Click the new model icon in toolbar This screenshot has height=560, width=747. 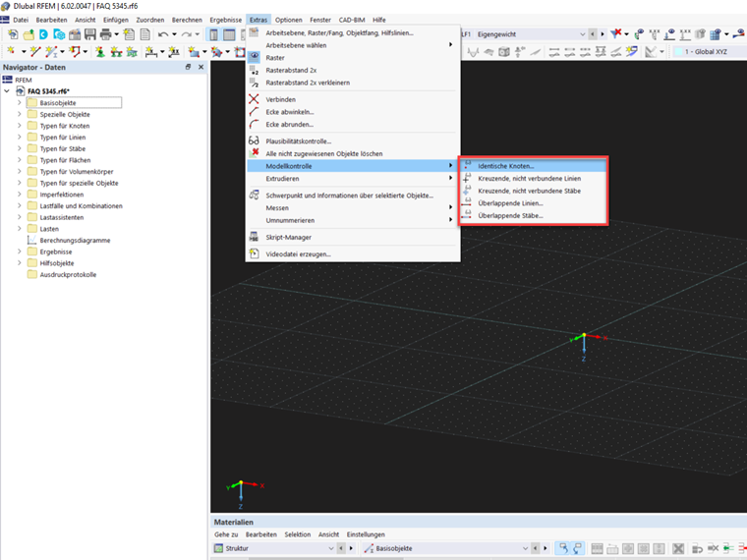click(13, 34)
